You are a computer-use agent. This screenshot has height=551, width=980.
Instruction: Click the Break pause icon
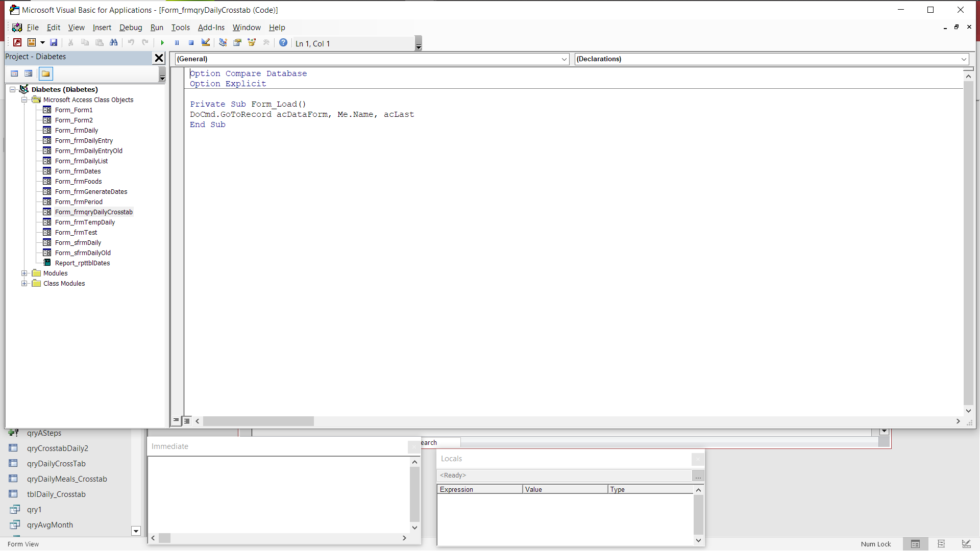click(x=177, y=43)
